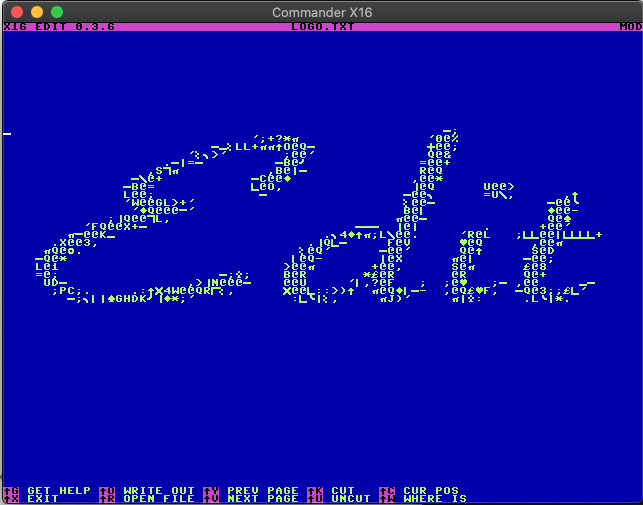Click the MOD status indicator
This screenshot has width=643, height=505.
click(631, 27)
